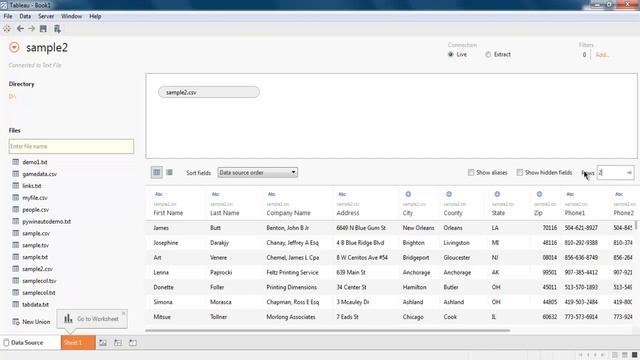Click the arrow button beside the rows field
Viewport: 640px width, 360px height.
(x=629, y=172)
